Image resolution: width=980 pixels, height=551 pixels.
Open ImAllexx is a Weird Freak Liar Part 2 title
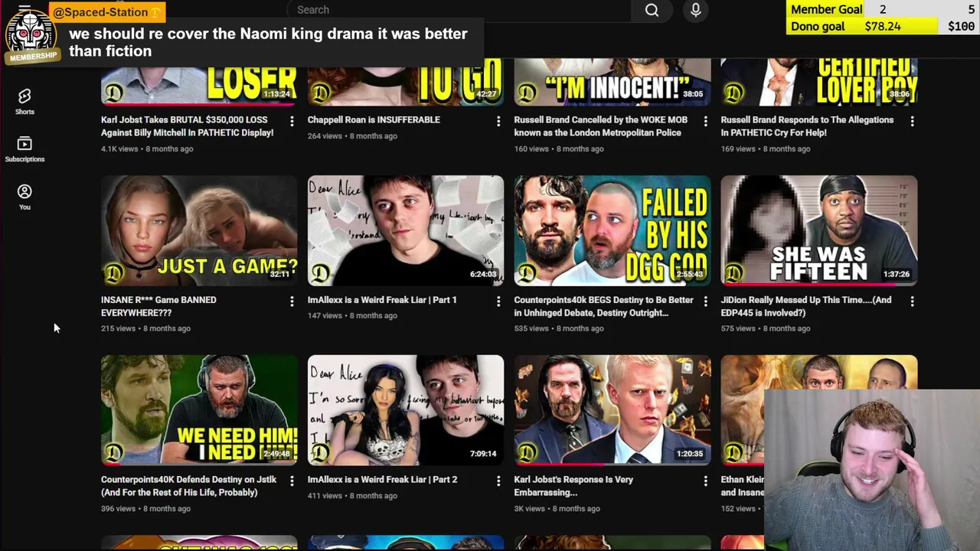click(x=382, y=480)
